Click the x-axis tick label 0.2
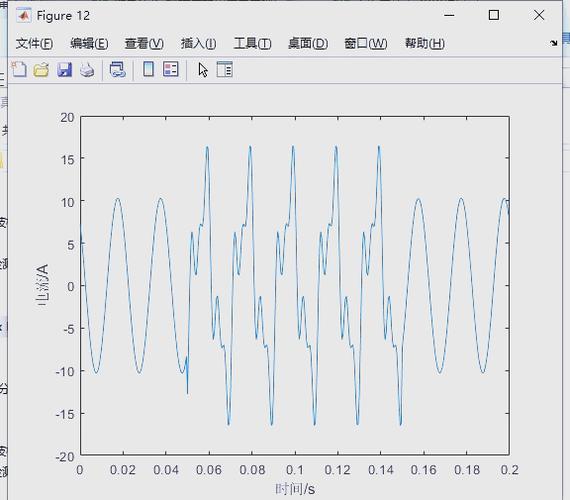The height and width of the screenshot is (500, 570). [509, 470]
